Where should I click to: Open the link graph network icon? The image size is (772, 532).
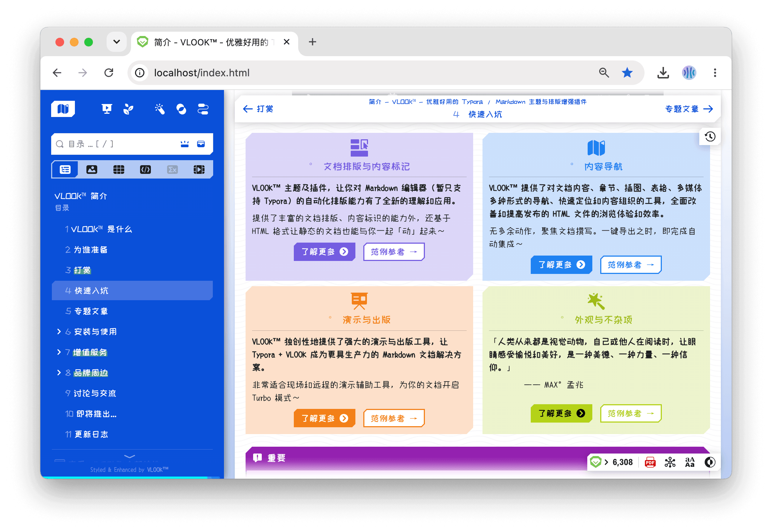[670, 462]
